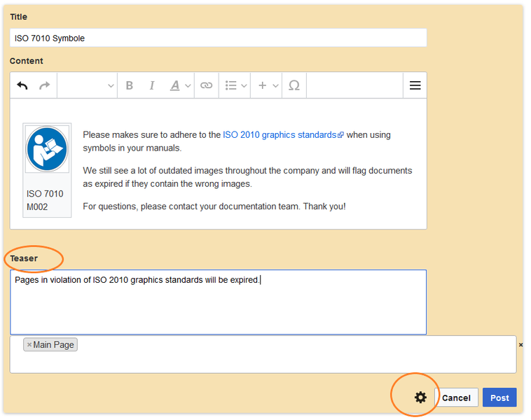Select the ISO 7010 M002 image thumbnail
This screenshot has height=420, width=531.
click(x=47, y=149)
